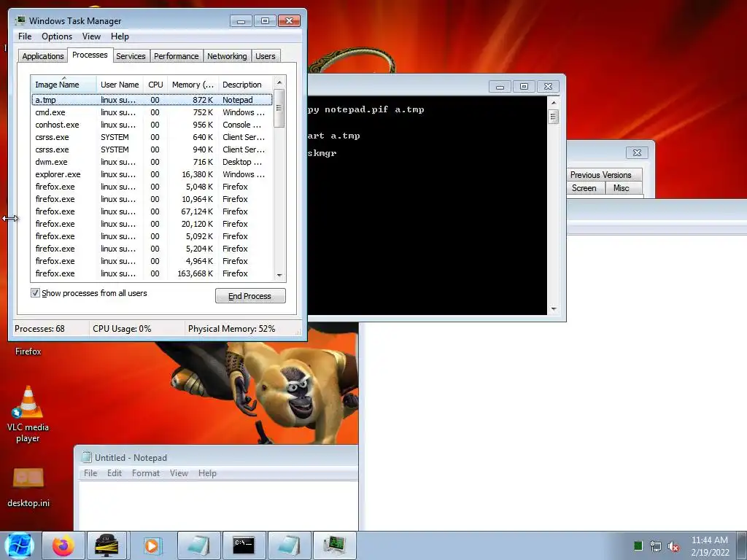Select the cmd.exe process row
This screenshot has width=747, height=560.
point(152,112)
